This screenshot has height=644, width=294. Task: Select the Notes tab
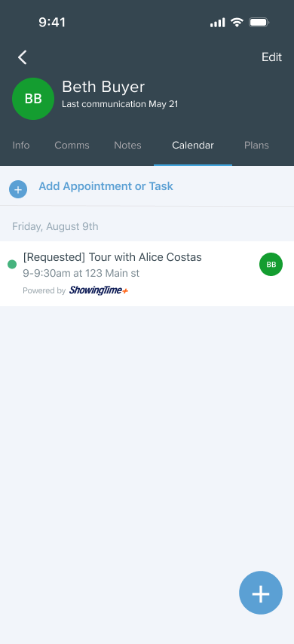point(127,145)
